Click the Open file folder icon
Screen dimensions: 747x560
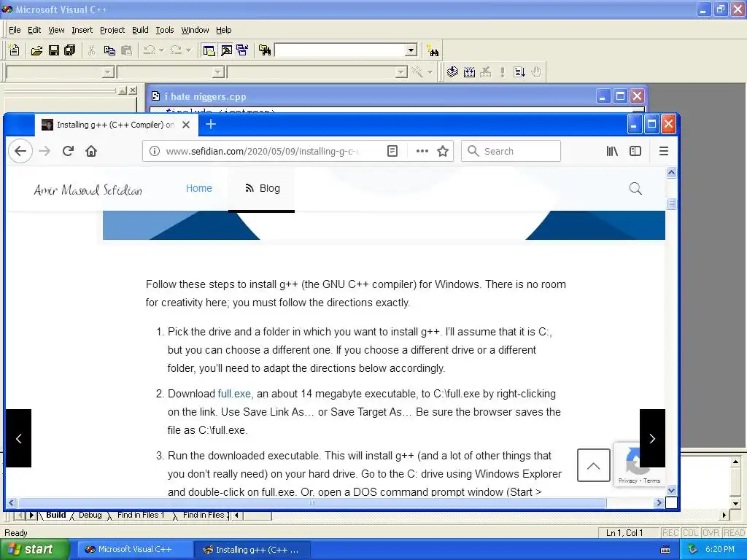coord(36,50)
